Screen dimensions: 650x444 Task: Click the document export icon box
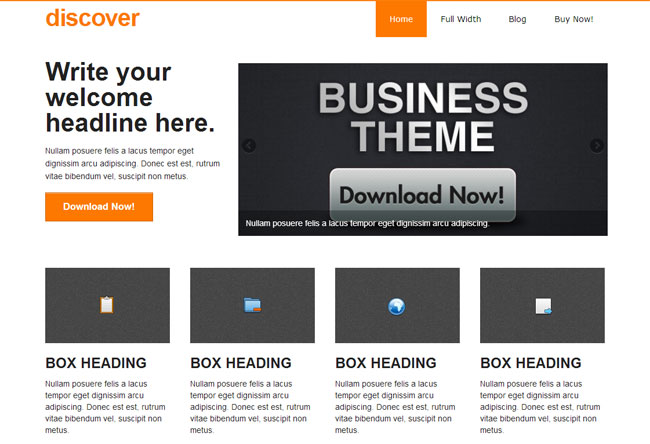(x=542, y=305)
